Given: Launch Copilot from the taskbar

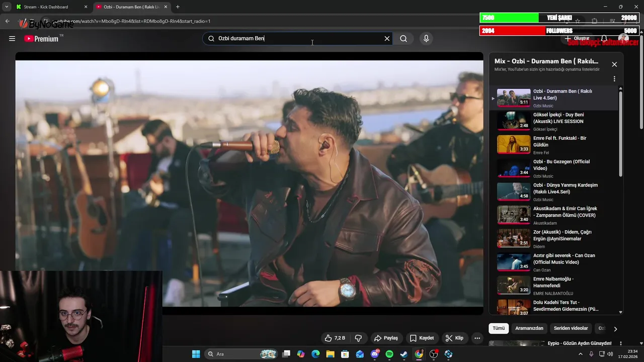Looking at the screenshot, I should coord(301,354).
